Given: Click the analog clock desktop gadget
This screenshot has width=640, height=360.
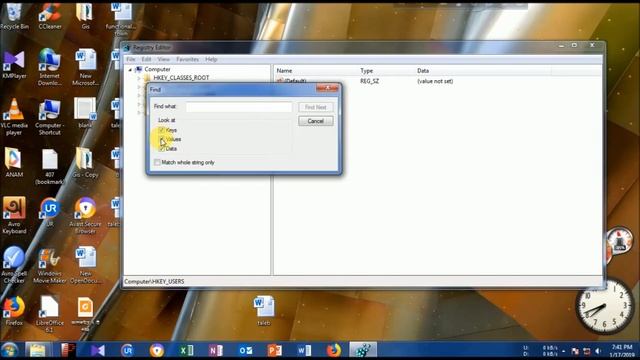Looking at the screenshot, I should pos(605,306).
